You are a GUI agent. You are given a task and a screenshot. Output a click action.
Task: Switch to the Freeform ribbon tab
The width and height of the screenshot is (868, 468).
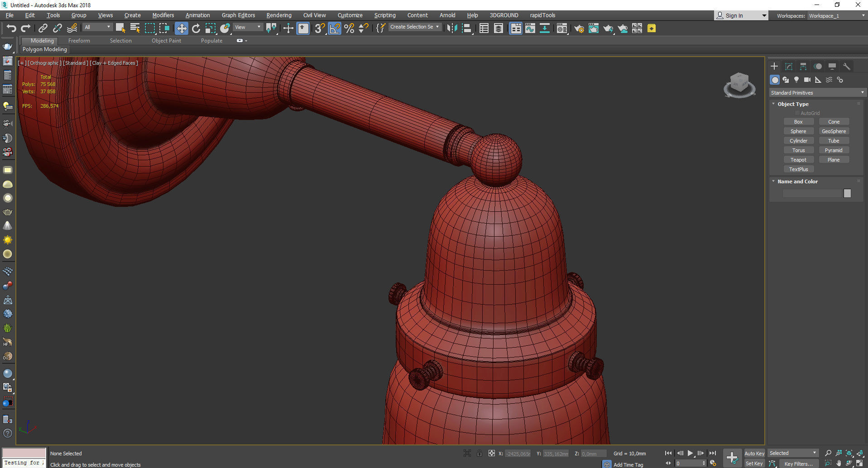tap(79, 41)
